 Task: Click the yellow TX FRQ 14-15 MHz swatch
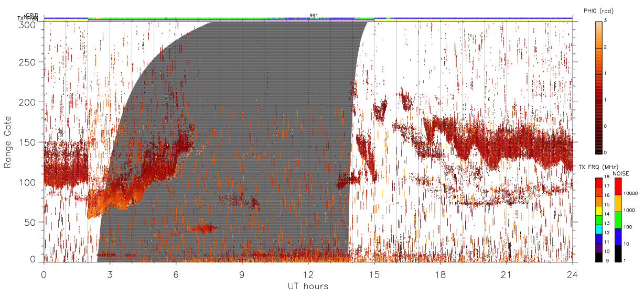point(598,211)
